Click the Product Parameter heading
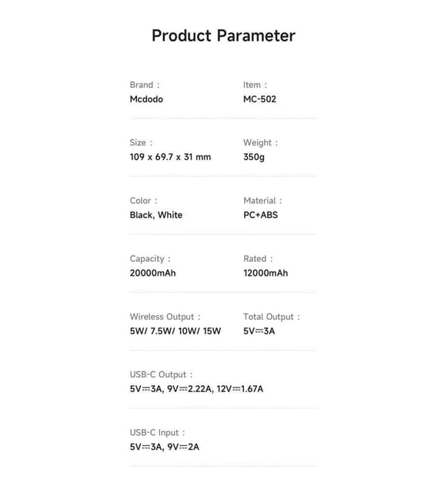The width and height of the screenshot is (448, 493). click(223, 36)
